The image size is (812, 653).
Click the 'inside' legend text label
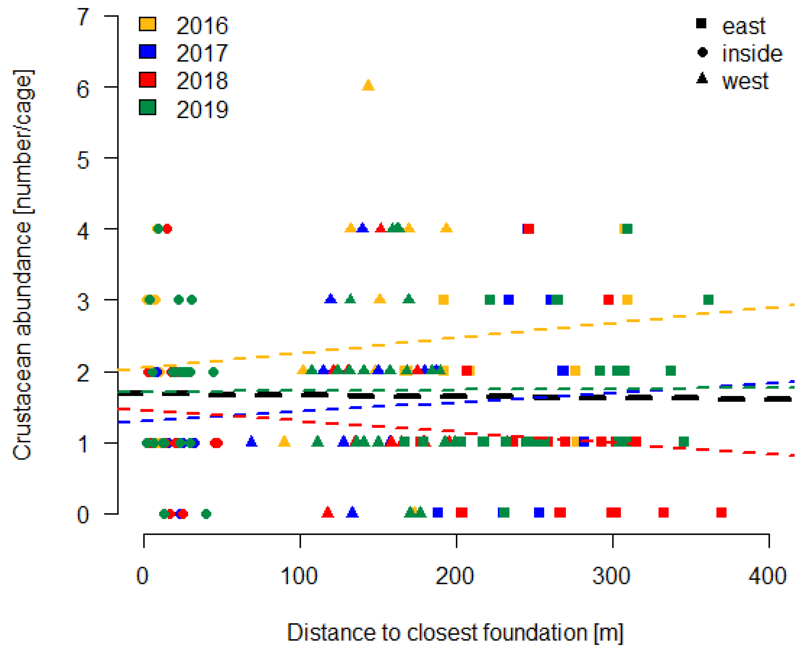point(752,54)
